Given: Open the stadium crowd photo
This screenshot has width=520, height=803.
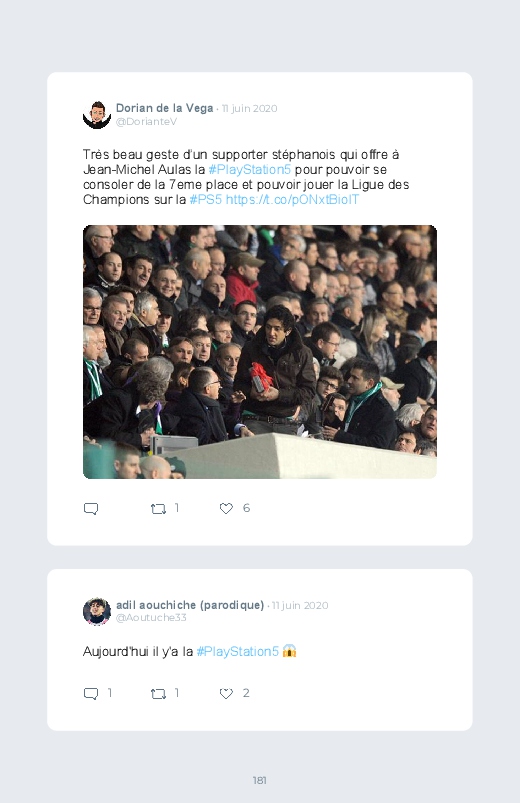Looking at the screenshot, I should (260, 352).
